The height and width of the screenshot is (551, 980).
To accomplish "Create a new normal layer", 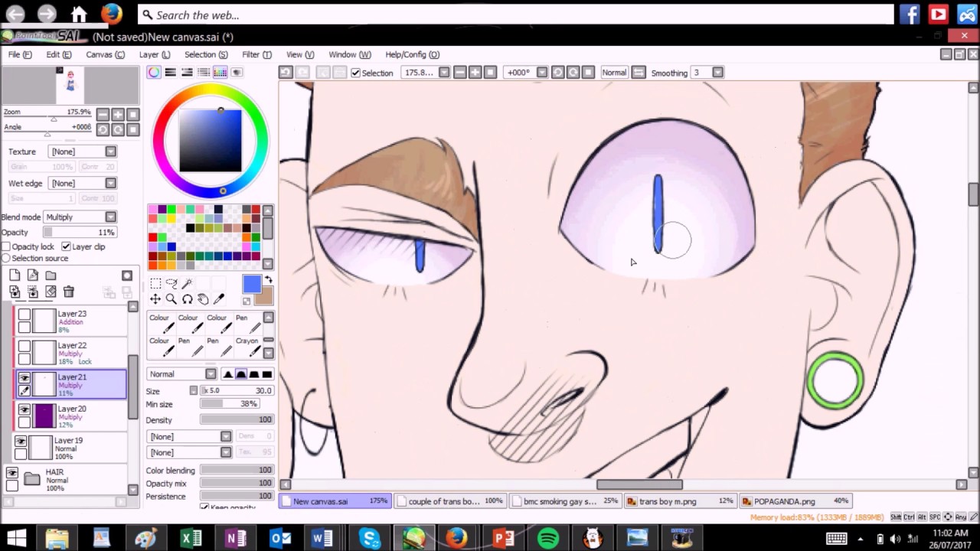I will click(15, 275).
